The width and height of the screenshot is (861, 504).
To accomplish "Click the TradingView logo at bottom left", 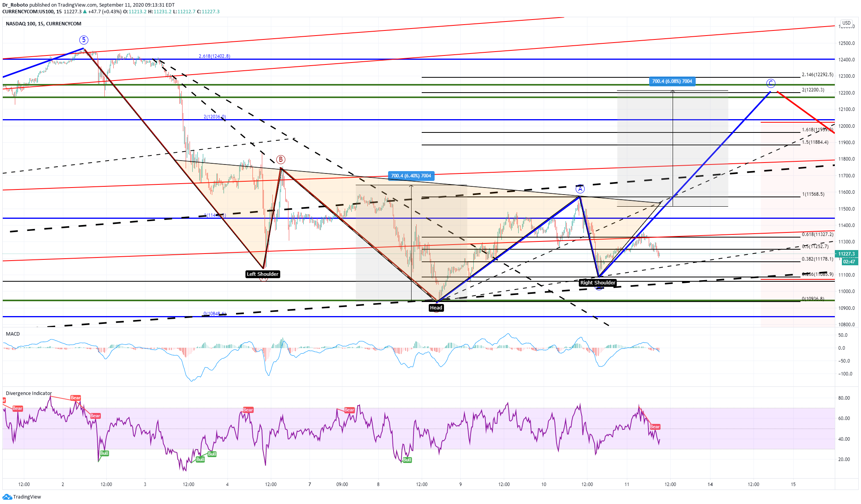I will 21,497.
